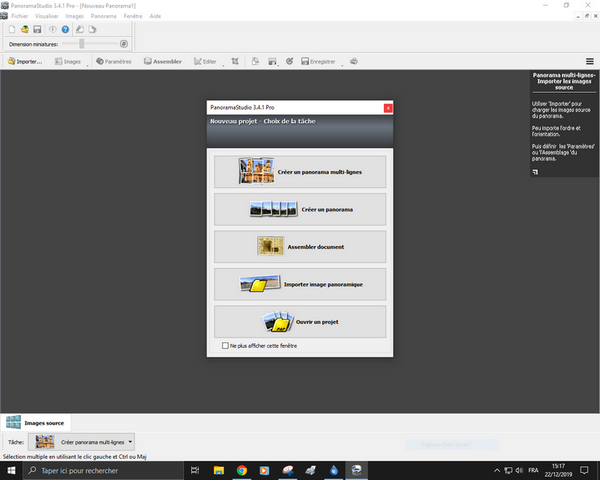Open help via blue question mark icon

tap(65, 29)
